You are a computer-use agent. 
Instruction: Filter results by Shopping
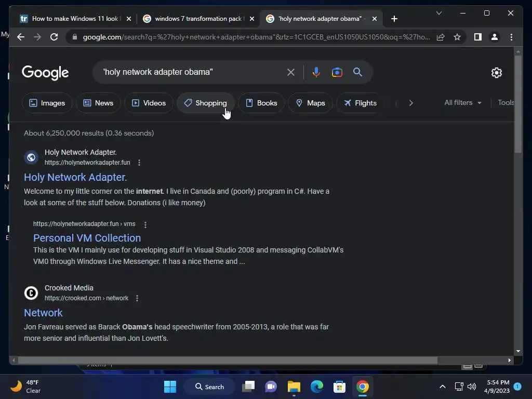(x=206, y=103)
